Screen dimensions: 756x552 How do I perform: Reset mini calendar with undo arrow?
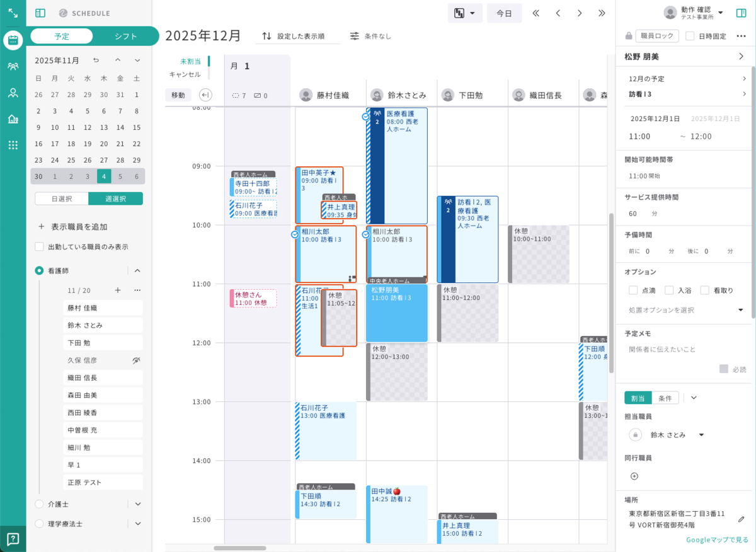coord(96,60)
